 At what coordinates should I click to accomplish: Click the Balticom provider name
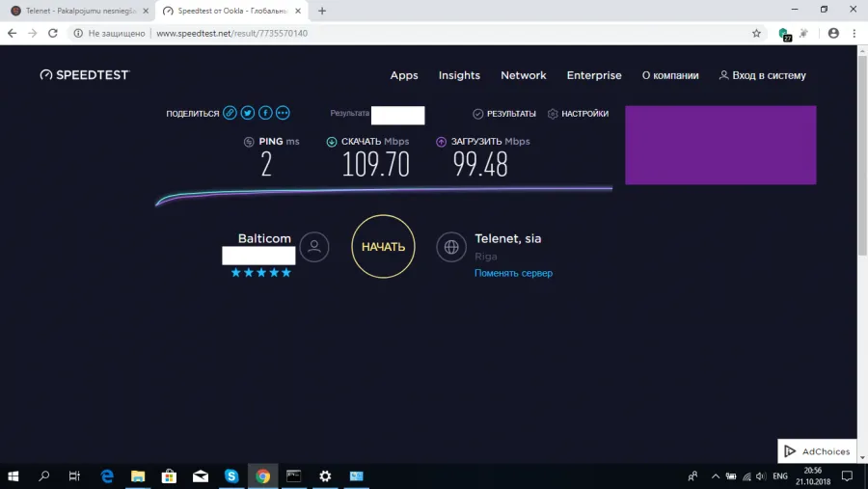264,238
